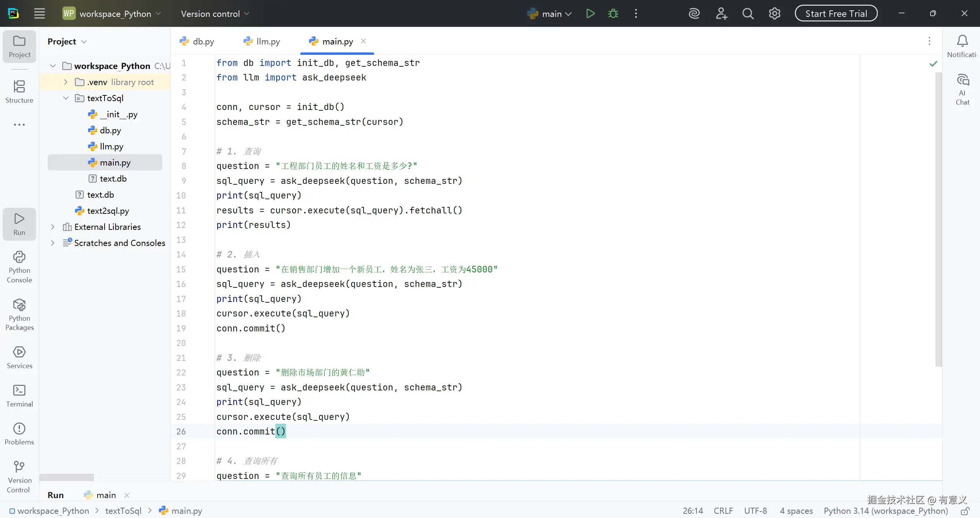This screenshot has height=518, width=980.
Task: Collapse the textToSql folder
Action: [65, 98]
